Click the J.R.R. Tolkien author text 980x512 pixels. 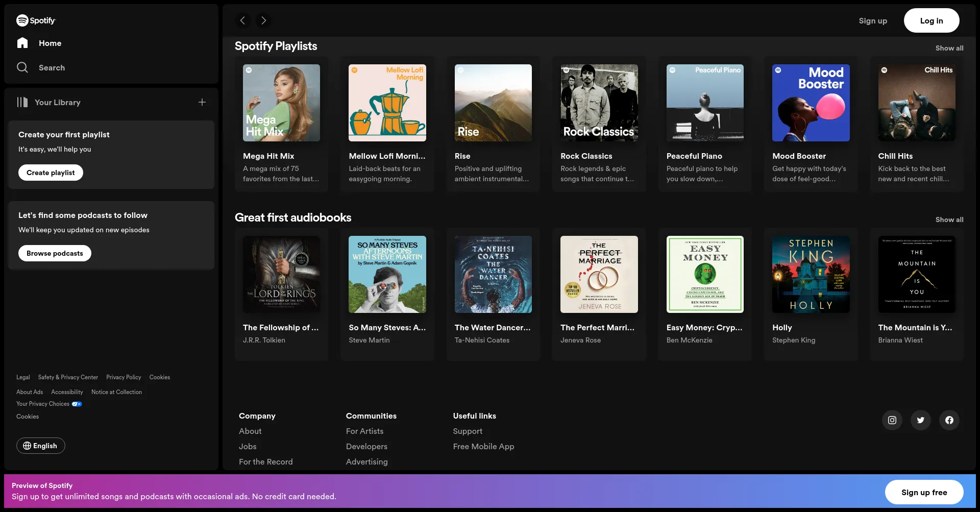[x=264, y=340]
